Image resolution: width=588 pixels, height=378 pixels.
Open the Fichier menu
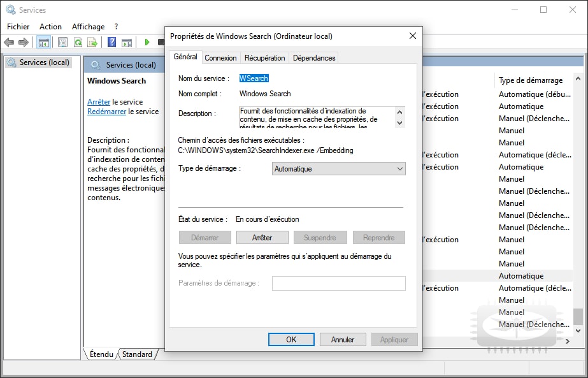tap(18, 27)
